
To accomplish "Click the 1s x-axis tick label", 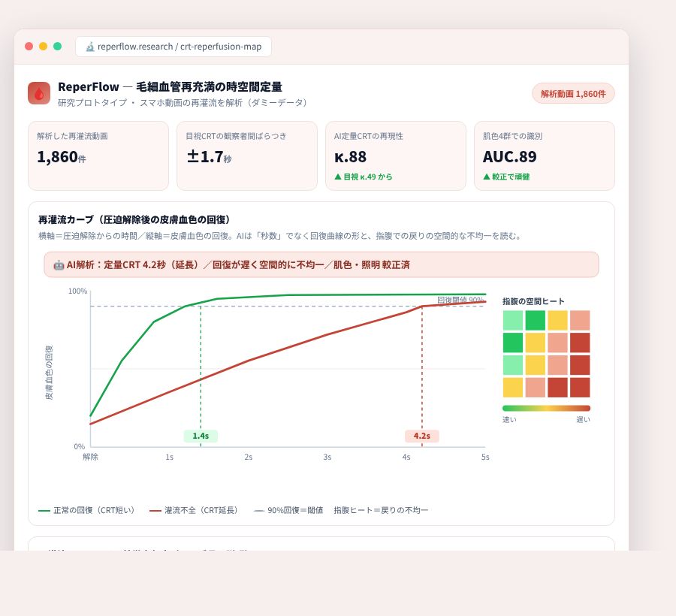I will (x=170, y=457).
